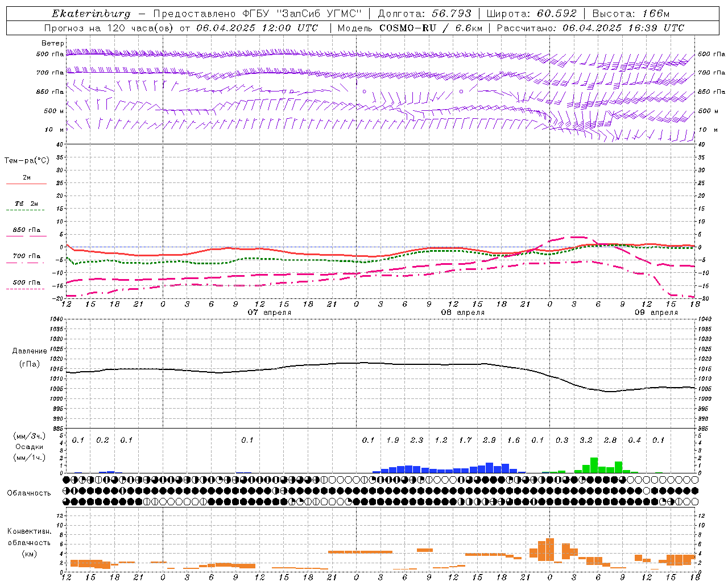Click the 3.2 precipitation amount value

586,440
